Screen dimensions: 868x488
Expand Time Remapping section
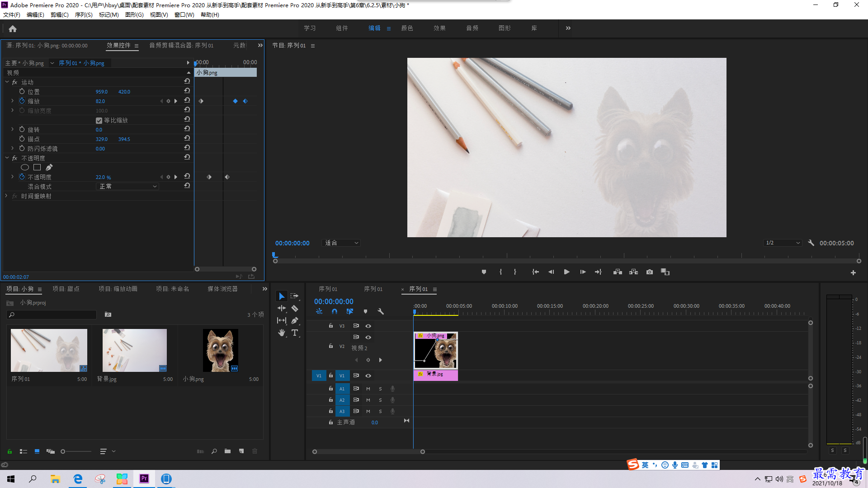(x=6, y=196)
